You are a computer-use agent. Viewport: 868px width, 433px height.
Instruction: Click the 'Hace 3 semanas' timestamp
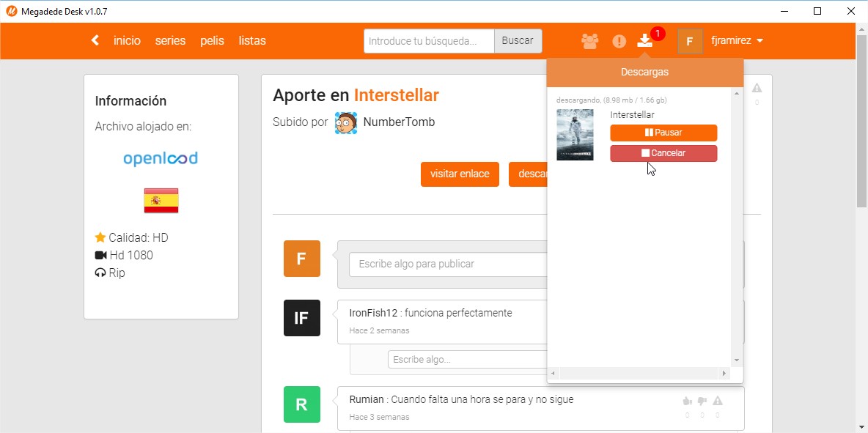coord(379,417)
